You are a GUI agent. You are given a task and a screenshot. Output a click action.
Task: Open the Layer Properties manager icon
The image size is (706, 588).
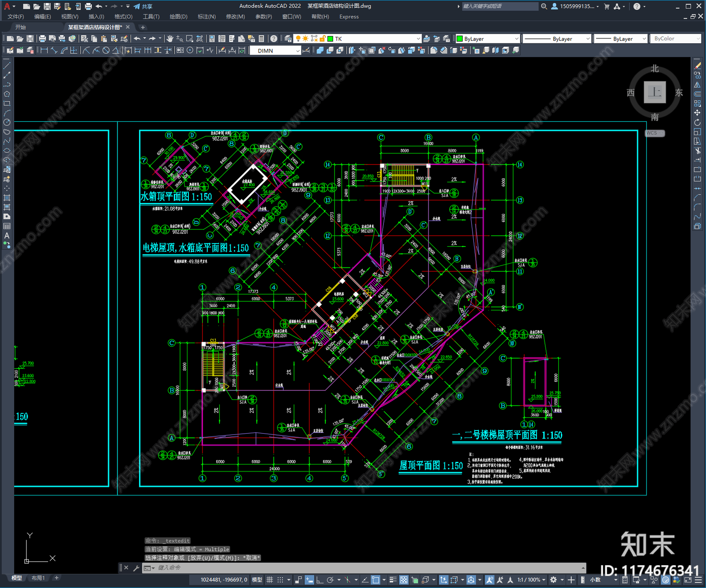pos(288,39)
